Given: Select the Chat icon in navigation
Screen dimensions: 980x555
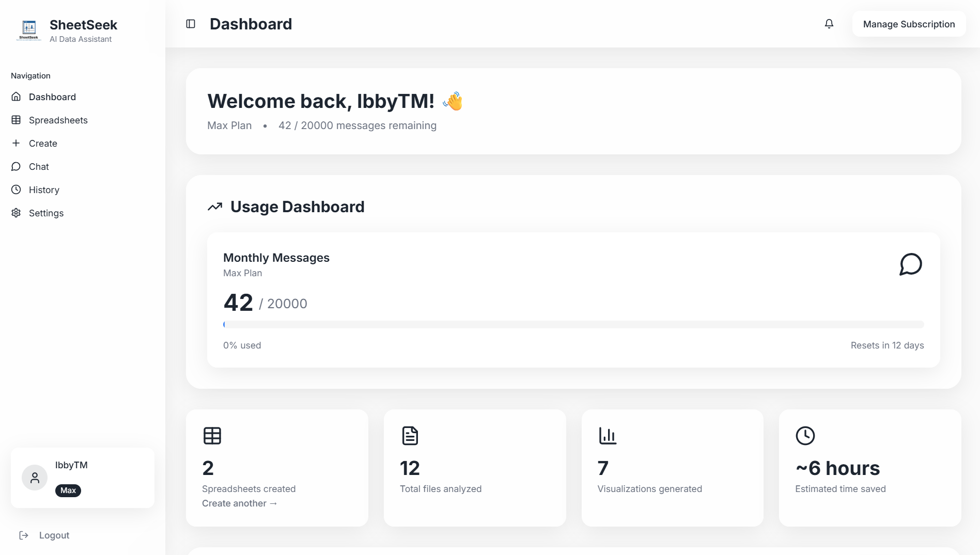Looking at the screenshot, I should [x=17, y=166].
